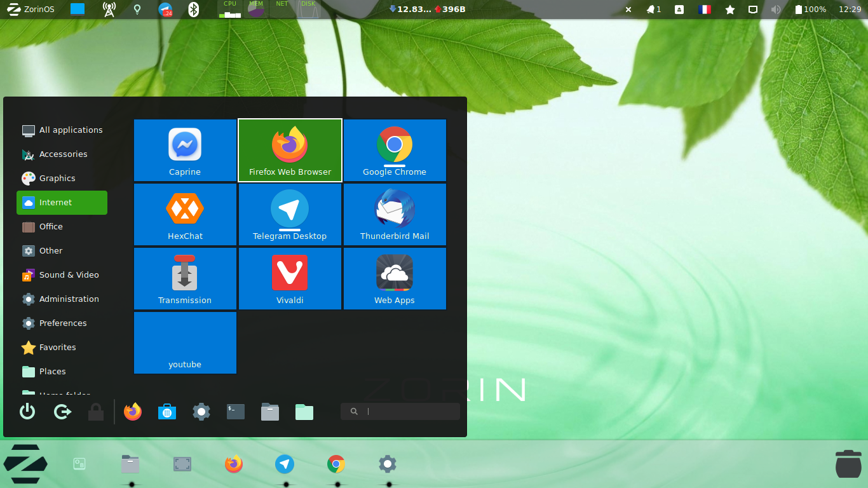Viewport: 868px width, 488px height.
Task: Open the Vivaldi browser
Action: [x=290, y=278]
